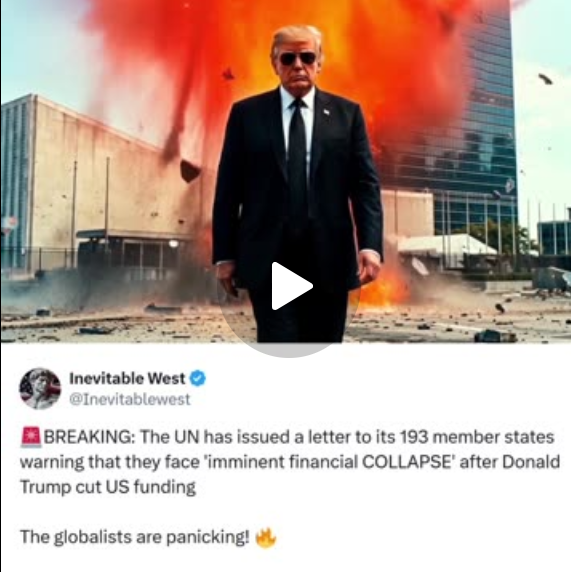Click "The globalists are panicking!" line
Screen dimensions: 571x572
tap(135, 537)
